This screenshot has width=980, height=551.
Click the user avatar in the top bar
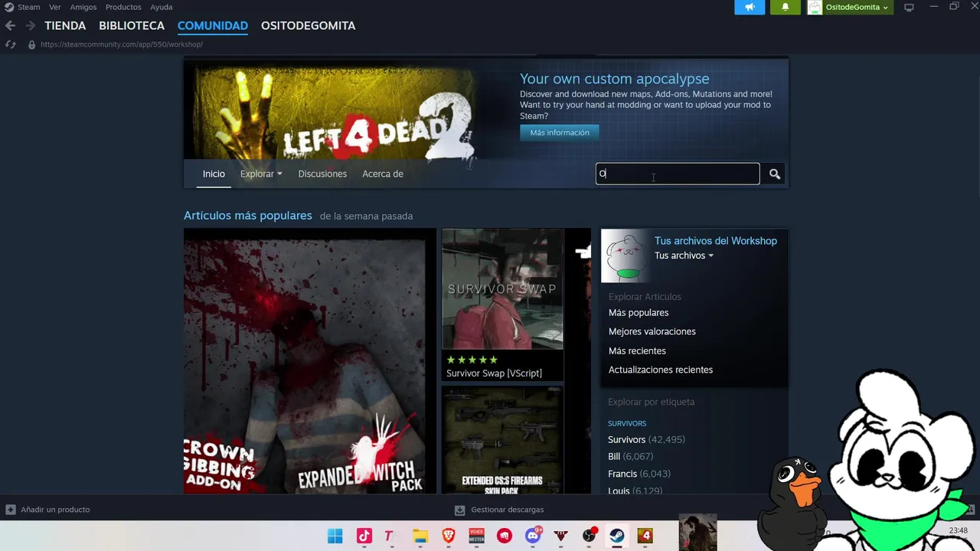(x=815, y=7)
